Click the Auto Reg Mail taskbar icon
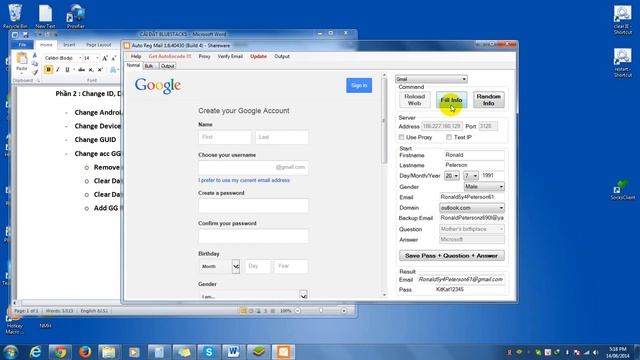 (x=283, y=352)
